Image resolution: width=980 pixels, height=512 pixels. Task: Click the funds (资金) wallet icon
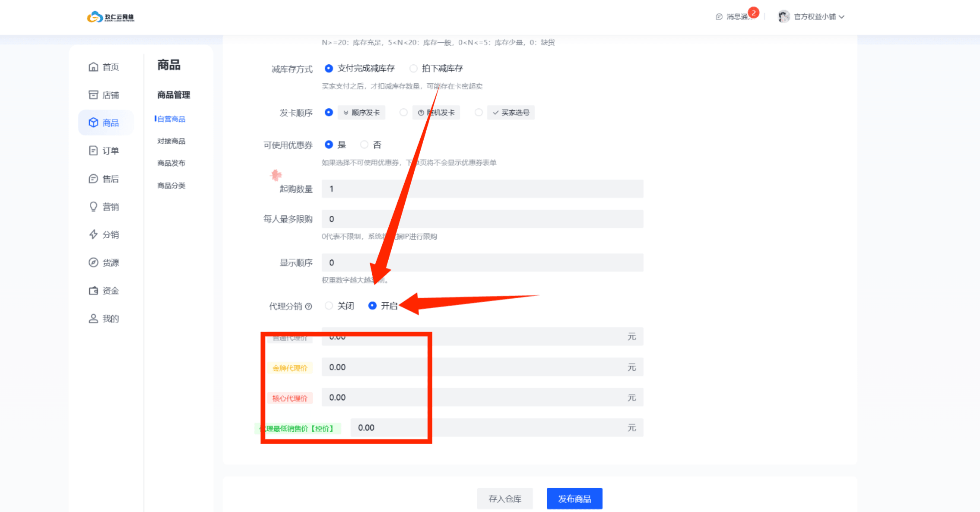(x=93, y=291)
